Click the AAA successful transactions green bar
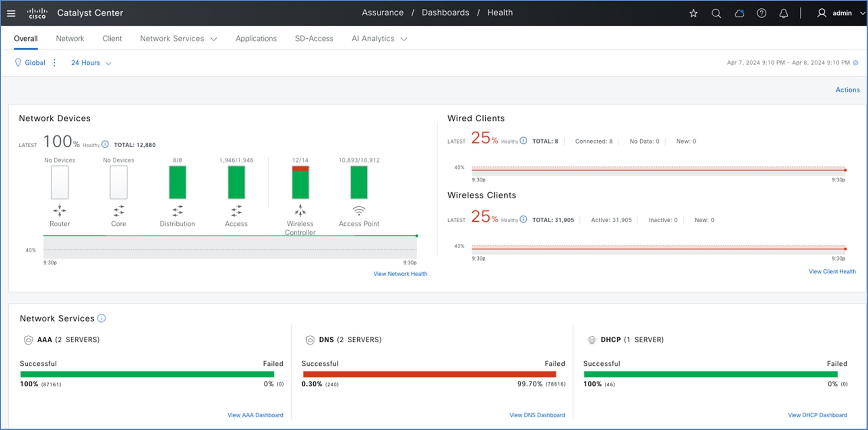 pos(148,374)
